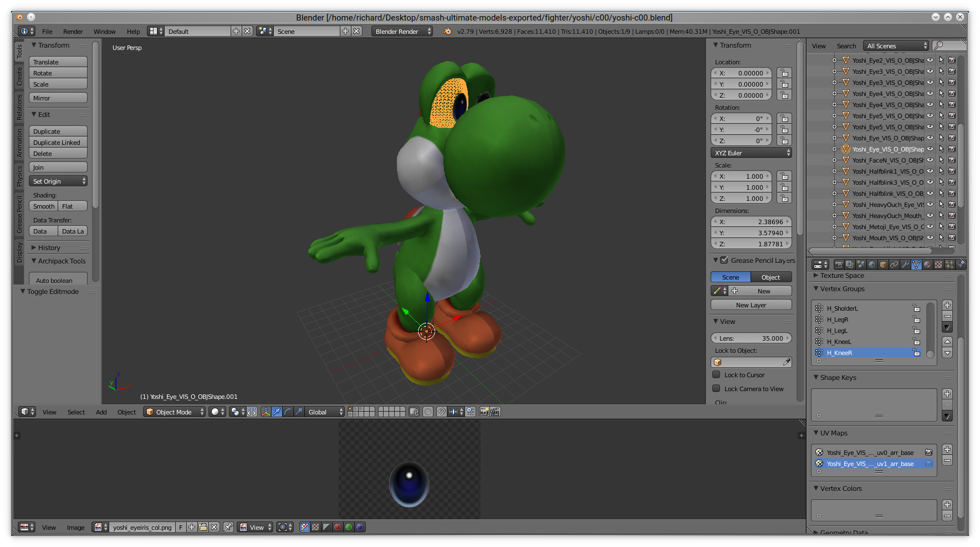Toggle selectability cursor for Yoshi_Halfblink1_VIS_O_O
This screenshot has width=980, height=547.
pos(941,171)
